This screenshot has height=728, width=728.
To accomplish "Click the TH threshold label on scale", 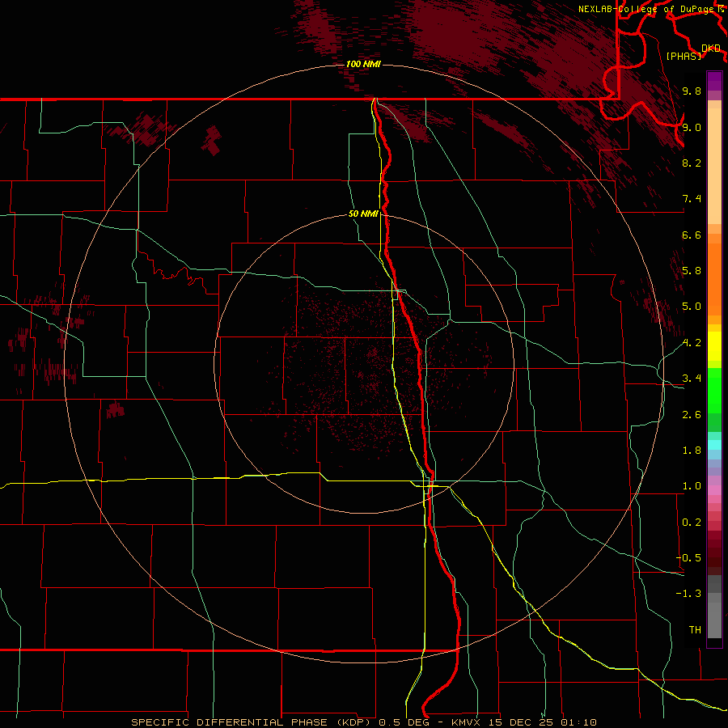I will coord(695,630).
